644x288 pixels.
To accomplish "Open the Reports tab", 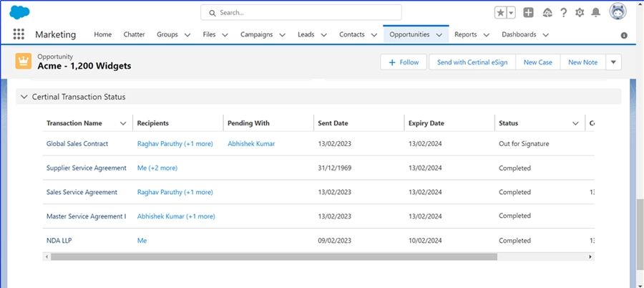I will pos(465,34).
